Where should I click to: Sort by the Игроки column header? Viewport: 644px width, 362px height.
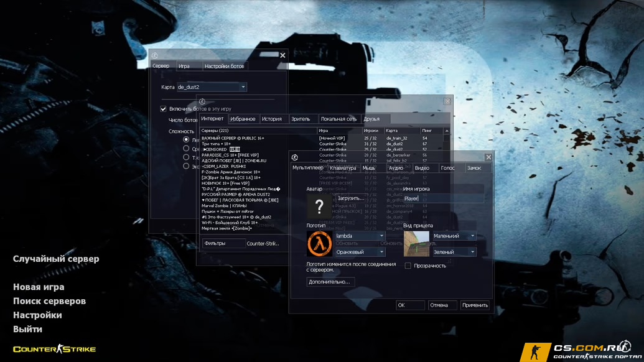pos(373,131)
